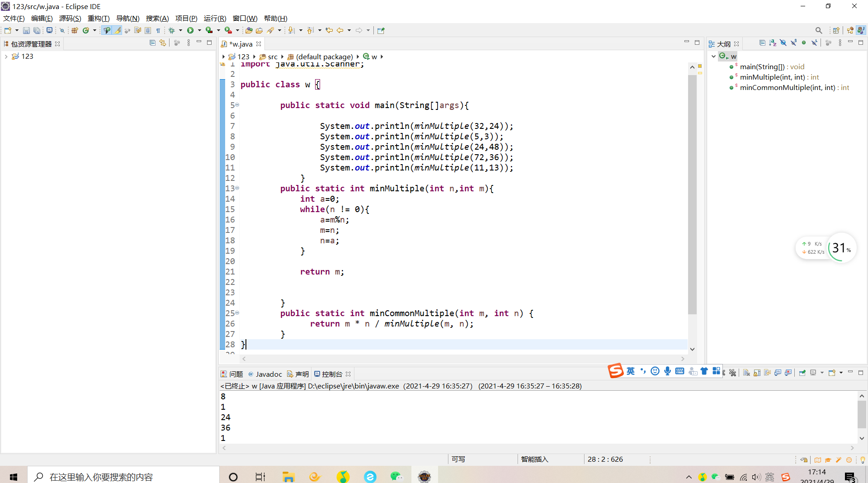Click the Last Edit Location icon

(329, 30)
